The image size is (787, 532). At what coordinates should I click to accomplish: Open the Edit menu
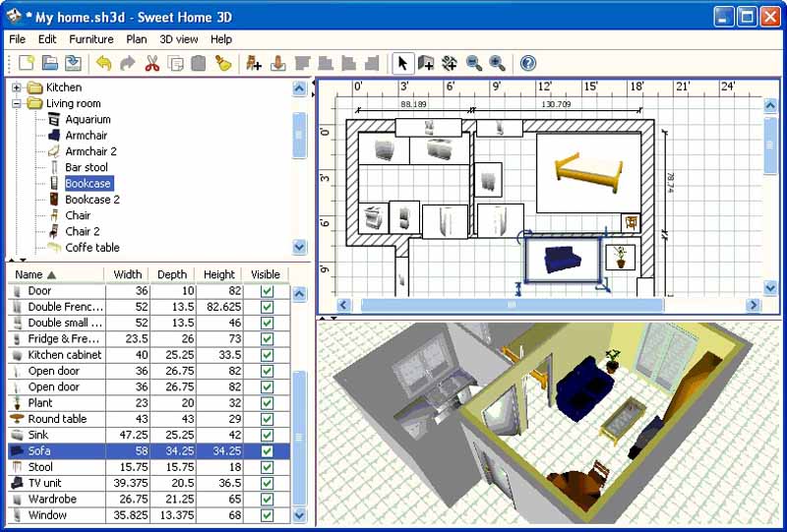click(47, 39)
